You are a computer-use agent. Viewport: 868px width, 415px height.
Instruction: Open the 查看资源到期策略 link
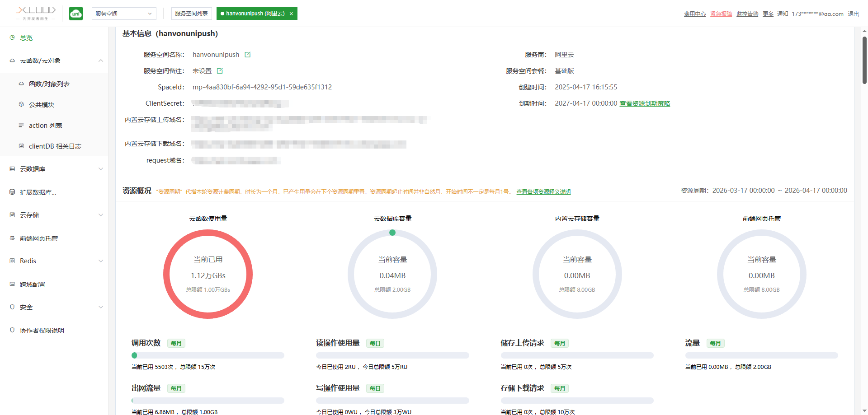click(644, 103)
